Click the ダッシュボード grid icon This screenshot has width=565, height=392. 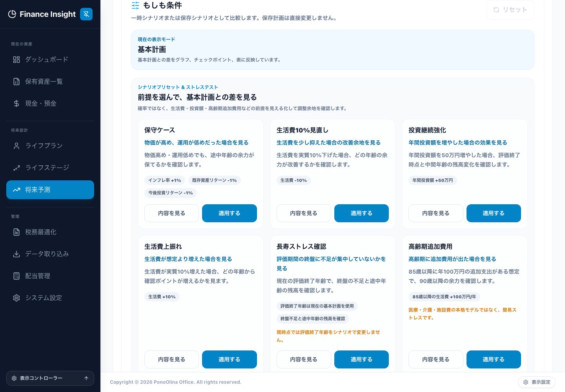(x=16, y=60)
